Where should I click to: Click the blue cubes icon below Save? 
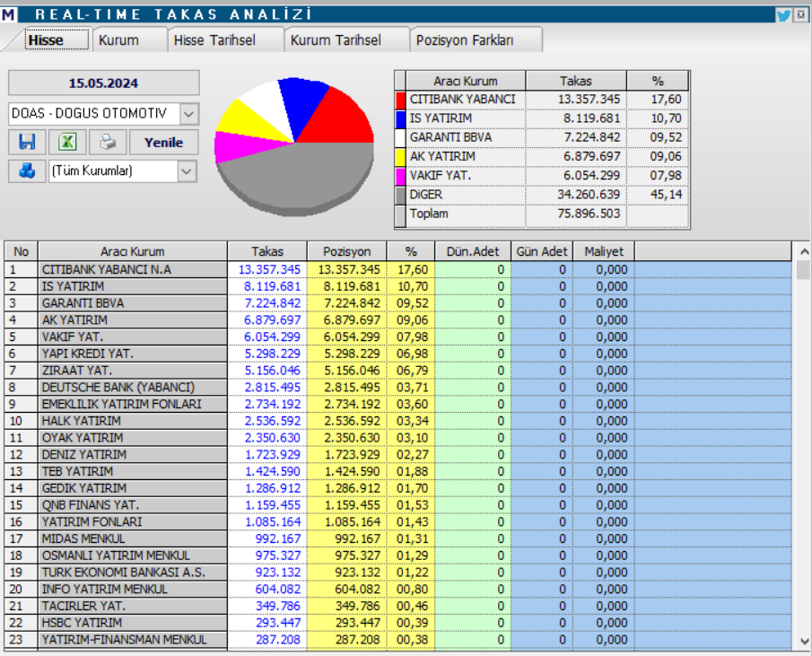27,171
